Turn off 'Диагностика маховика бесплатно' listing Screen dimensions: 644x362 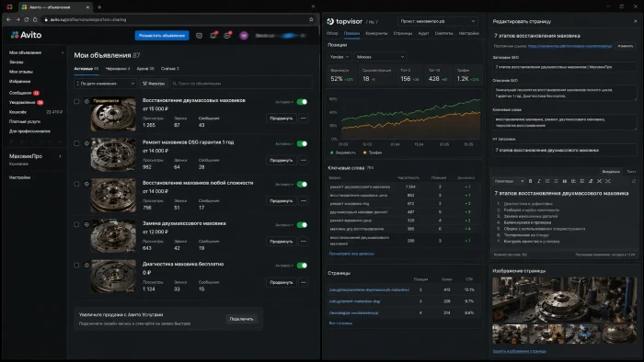point(302,266)
